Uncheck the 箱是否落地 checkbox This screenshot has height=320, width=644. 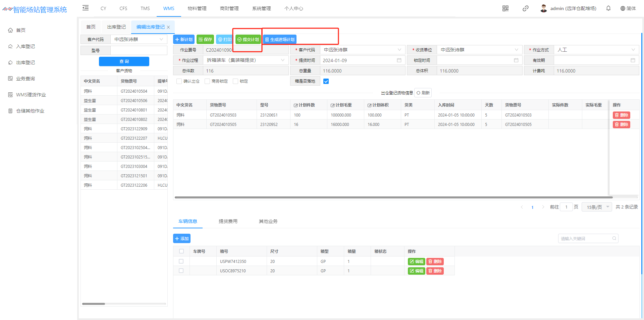pos(326,81)
